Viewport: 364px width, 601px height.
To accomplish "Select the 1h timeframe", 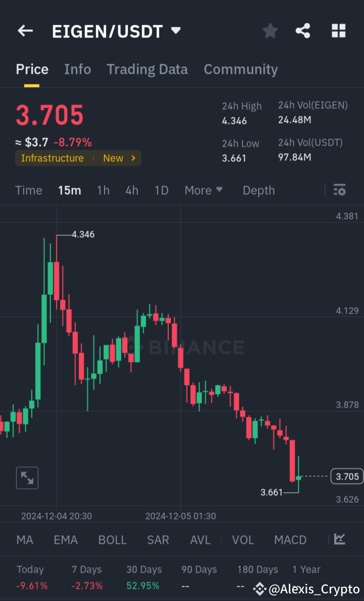I will click(x=103, y=190).
